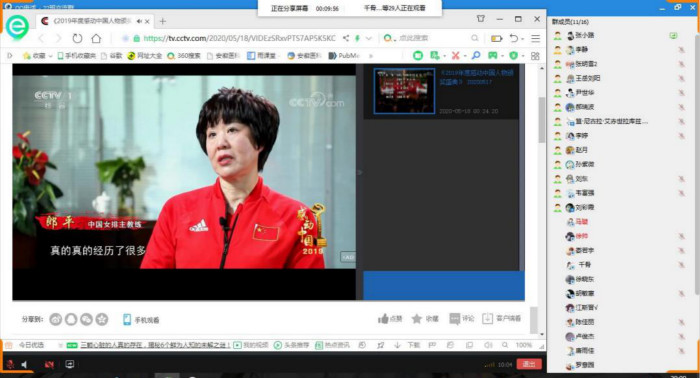
Task: Reload the CCTV page with the refresh icon
Action: click(77, 38)
